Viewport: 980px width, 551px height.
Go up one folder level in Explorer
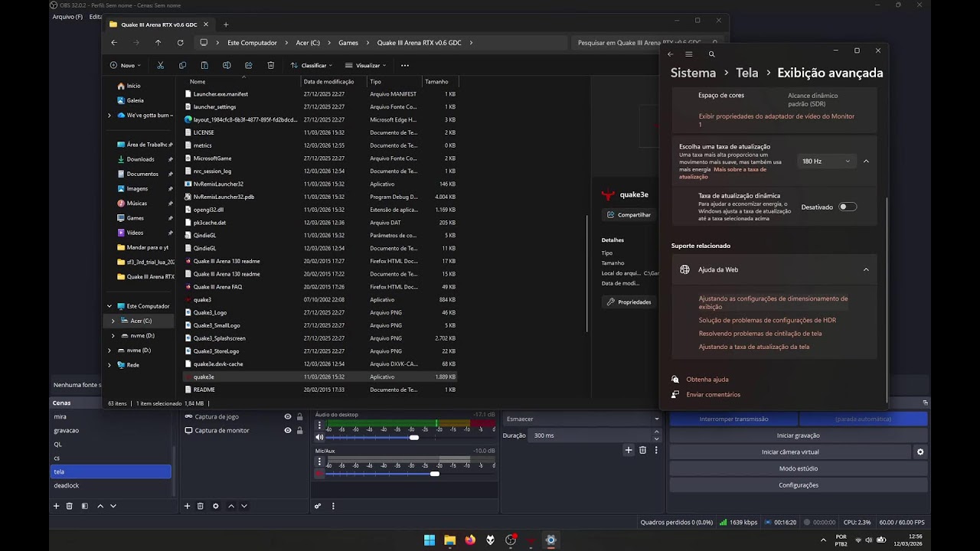158,43
